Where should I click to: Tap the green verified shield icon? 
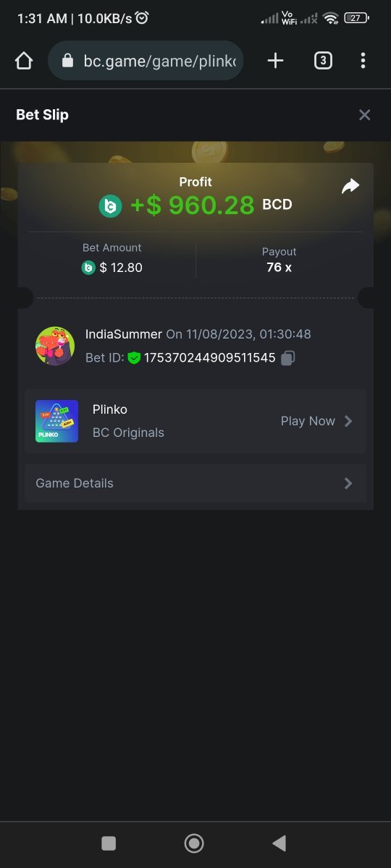[x=134, y=357]
